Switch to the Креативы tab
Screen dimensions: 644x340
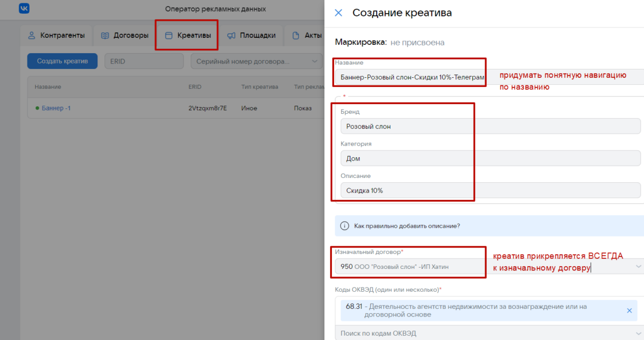point(188,36)
